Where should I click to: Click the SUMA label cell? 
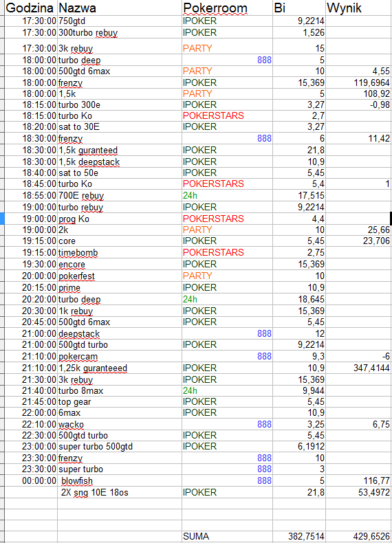pos(227,536)
